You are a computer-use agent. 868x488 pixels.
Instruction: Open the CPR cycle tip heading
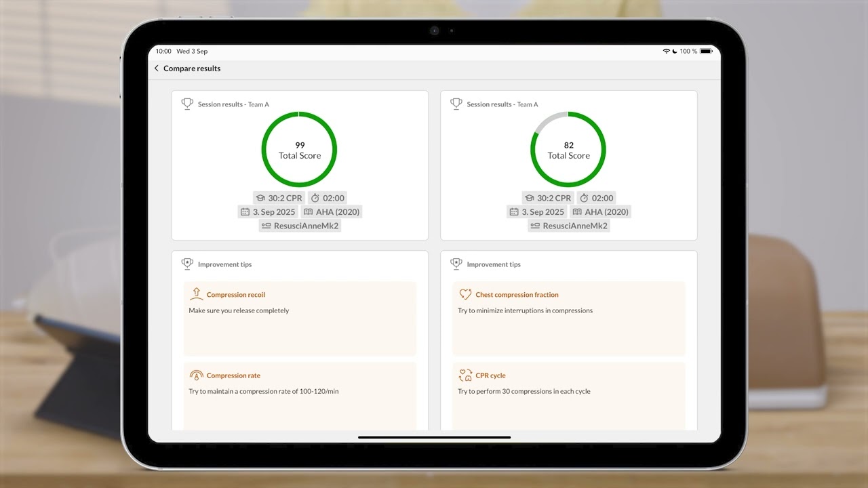(x=491, y=375)
